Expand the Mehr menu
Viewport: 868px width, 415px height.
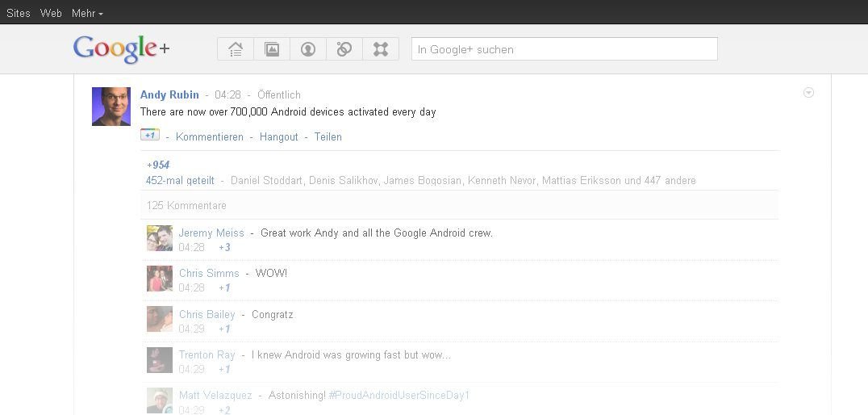pyautogui.click(x=87, y=13)
